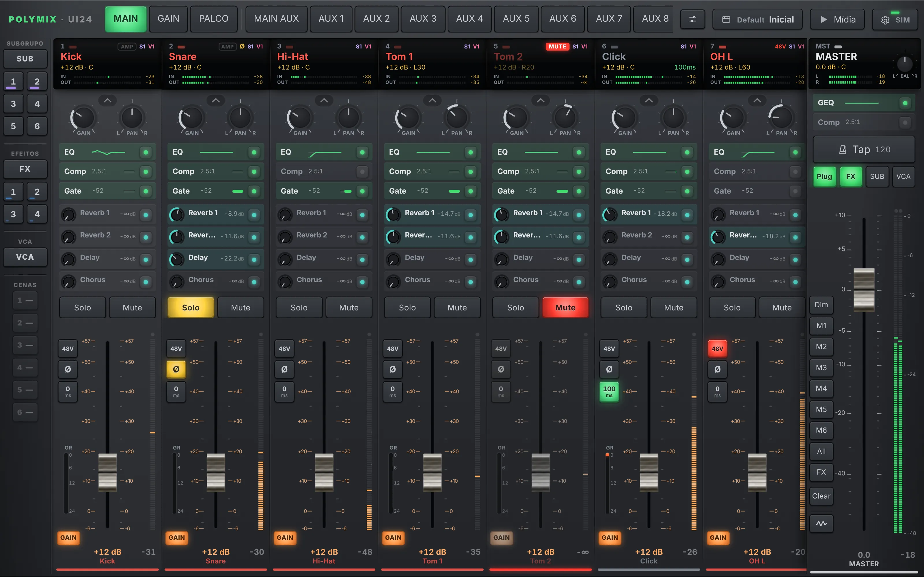Toggle the Snare phase invert Ø button
This screenshot has width=924, height=577.
point(176,369)
